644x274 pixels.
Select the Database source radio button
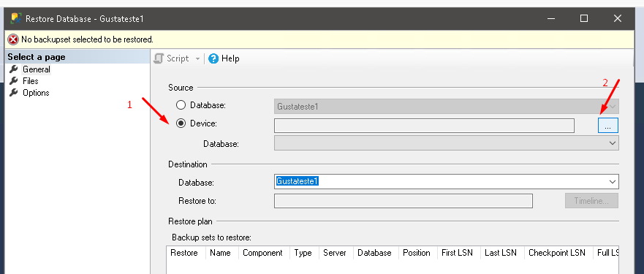pyautogui.click(x=181, y=105)
